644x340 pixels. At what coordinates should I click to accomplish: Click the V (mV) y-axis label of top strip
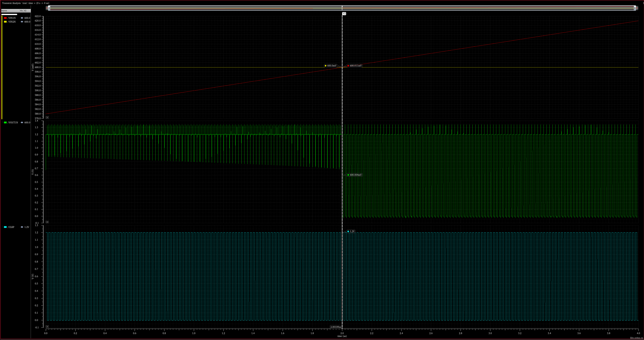[33, 67]
